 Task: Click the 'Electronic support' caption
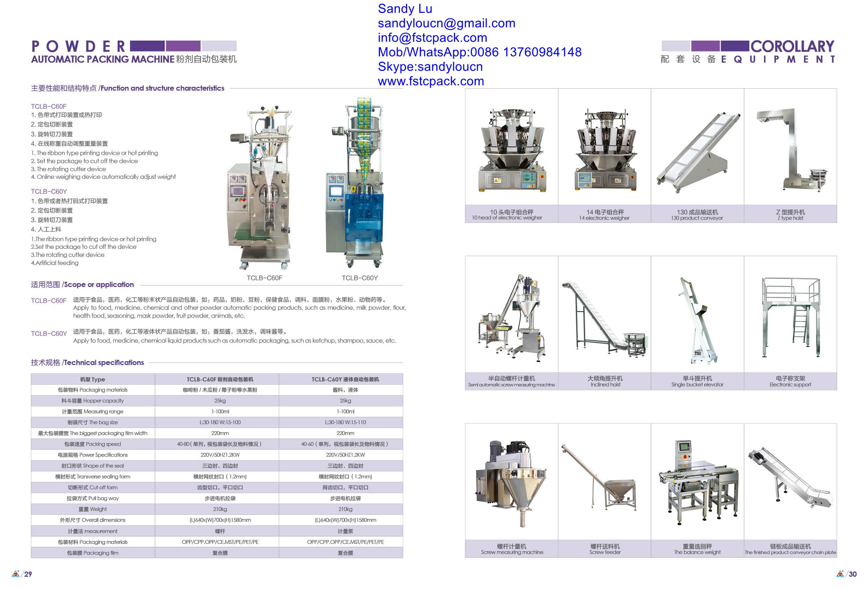[x=790, y=385]
